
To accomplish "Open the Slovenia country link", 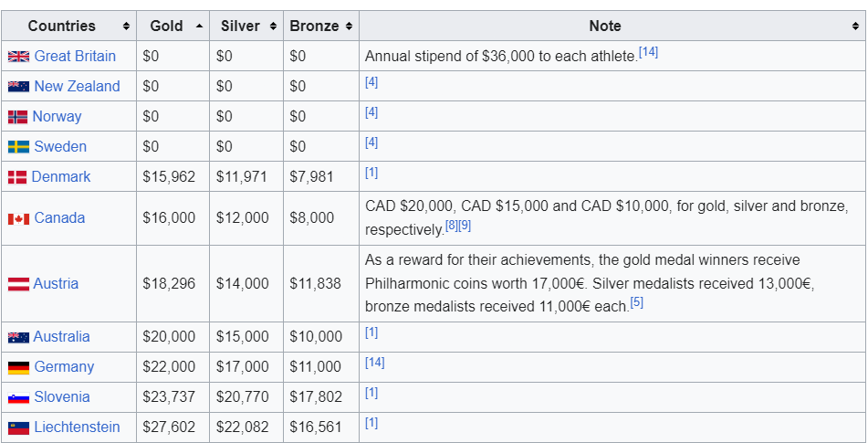I will pos(62,396).
